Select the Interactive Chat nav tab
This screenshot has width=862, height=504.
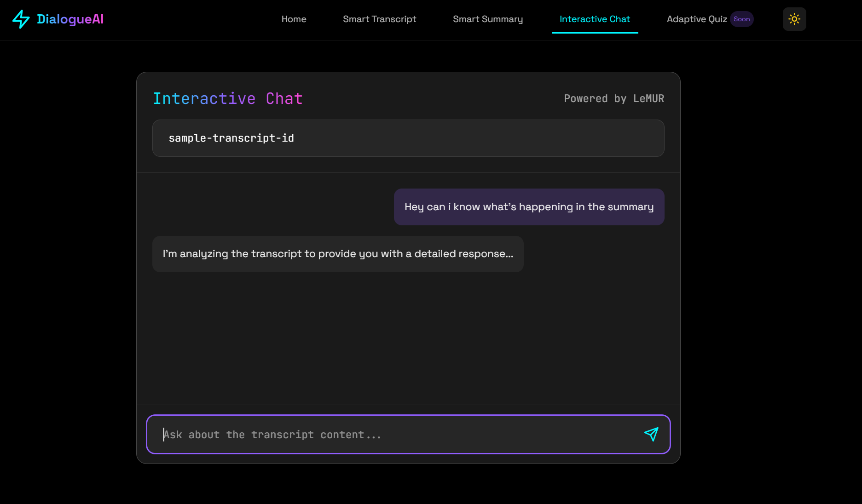(x=594, y=19)
